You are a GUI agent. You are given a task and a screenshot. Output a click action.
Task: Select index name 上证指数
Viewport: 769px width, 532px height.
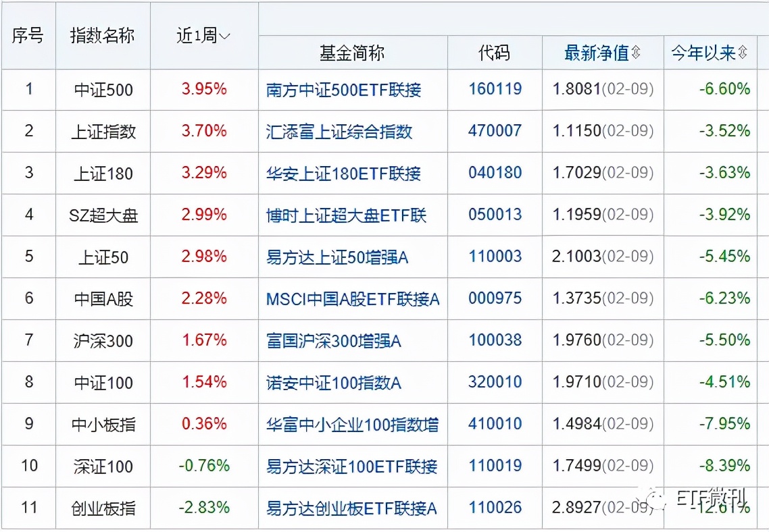coord(103,132)
